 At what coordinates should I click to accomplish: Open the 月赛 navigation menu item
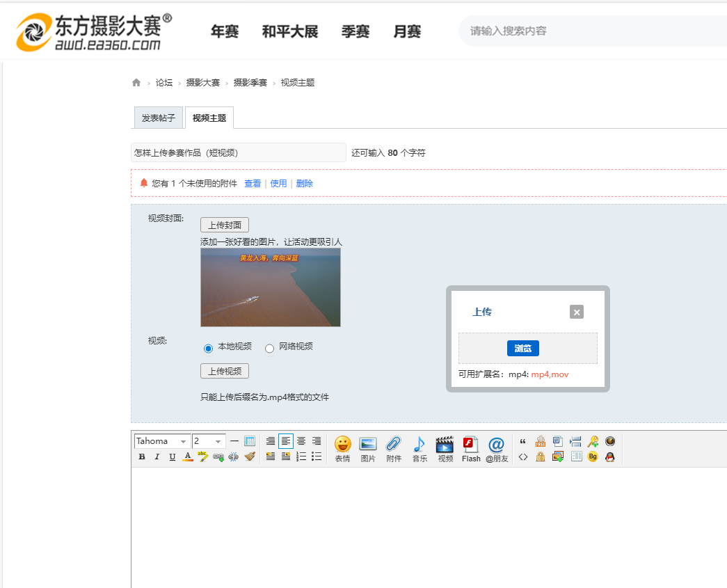coord(407,31)
